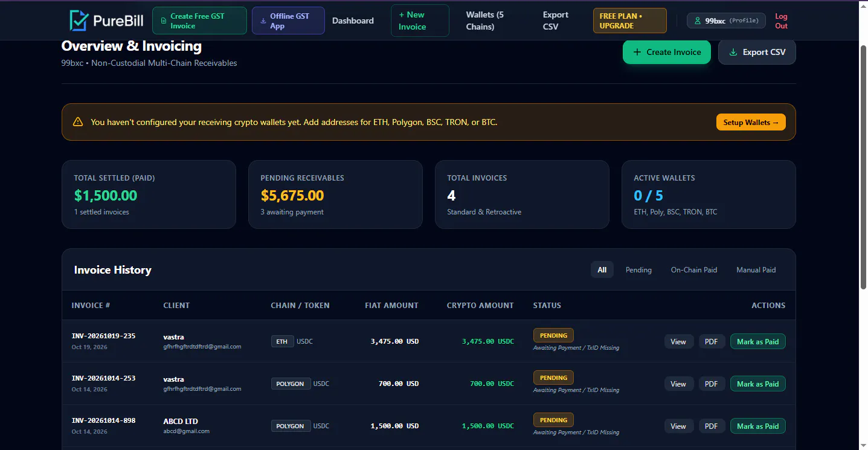
Task: Click the abcd@gmail.com client email
Action: pos(187,431)
